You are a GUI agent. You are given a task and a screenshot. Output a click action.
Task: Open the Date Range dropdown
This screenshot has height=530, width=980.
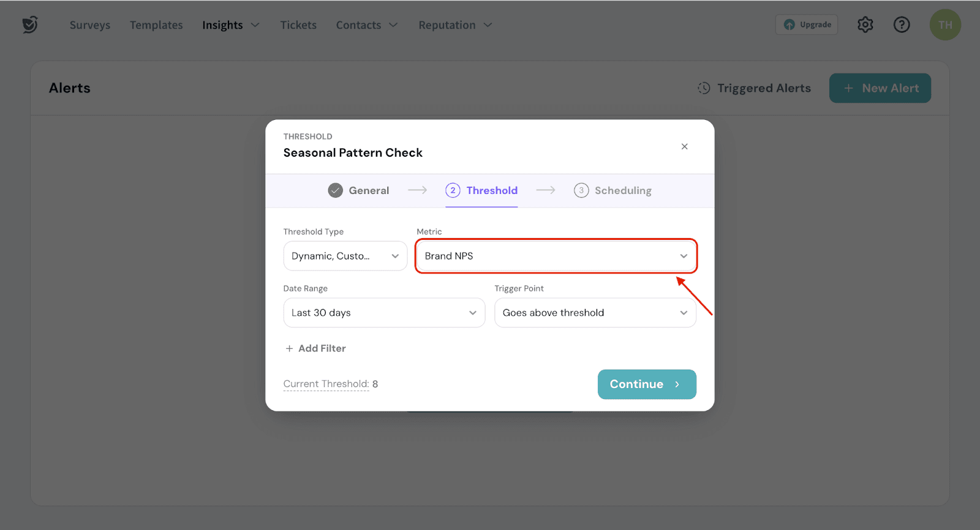[384, 313]
